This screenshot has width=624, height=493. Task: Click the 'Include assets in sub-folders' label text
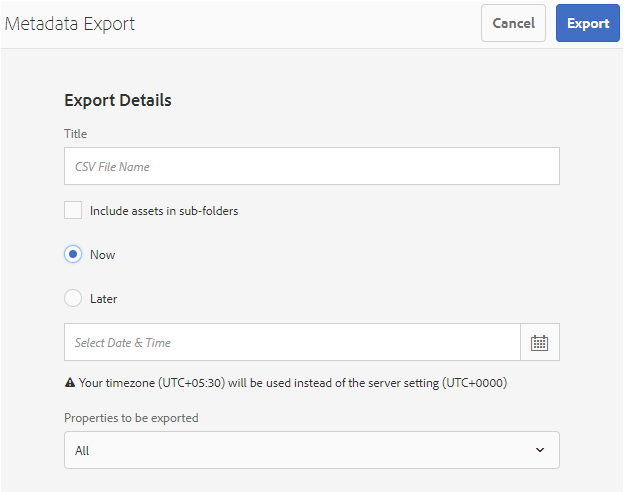coord(164,211)
